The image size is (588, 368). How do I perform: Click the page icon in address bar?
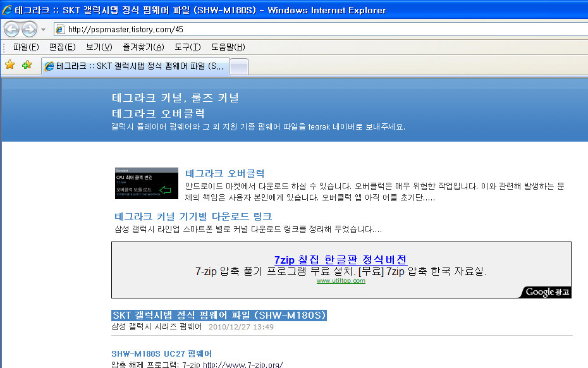tap(59, 29)
